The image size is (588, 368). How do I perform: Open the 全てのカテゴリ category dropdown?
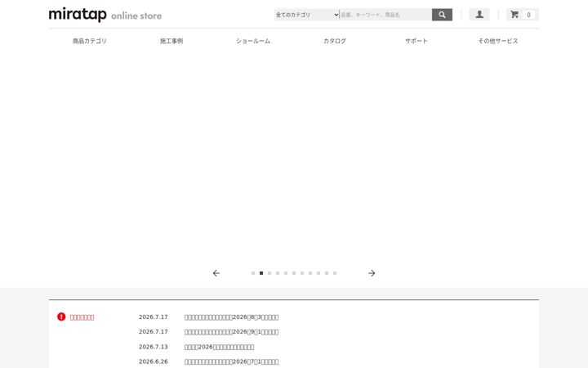pyautogui.click(x=307, y=15)
